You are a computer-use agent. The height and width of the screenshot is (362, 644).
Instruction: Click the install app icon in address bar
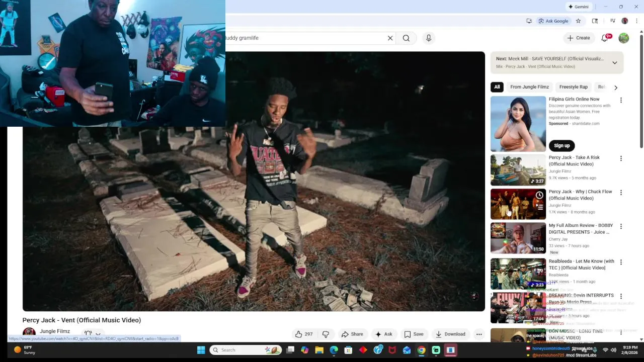[529, 21]
